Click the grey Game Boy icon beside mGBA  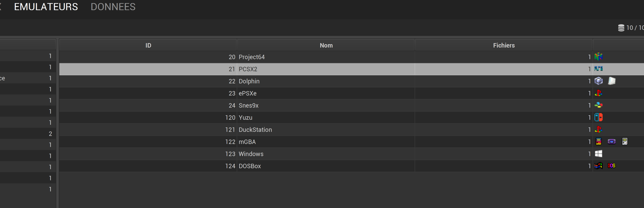pyautogui.click(x=625, y=141)
